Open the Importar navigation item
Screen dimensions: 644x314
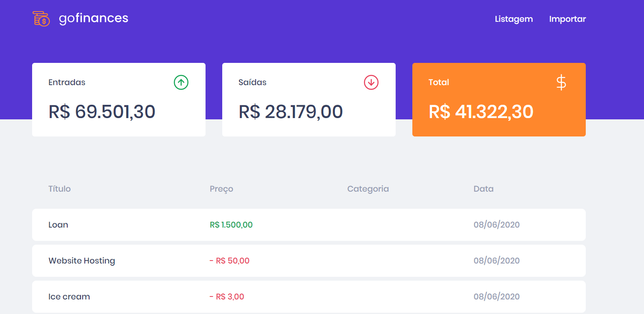(567, 19)
